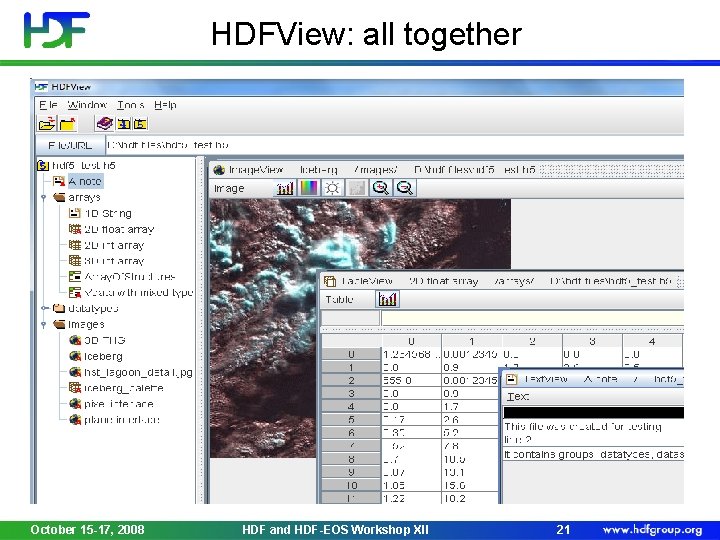Open the Help menu
The height and width of the screenshot is (540, 720).
[x=165, y=105]
